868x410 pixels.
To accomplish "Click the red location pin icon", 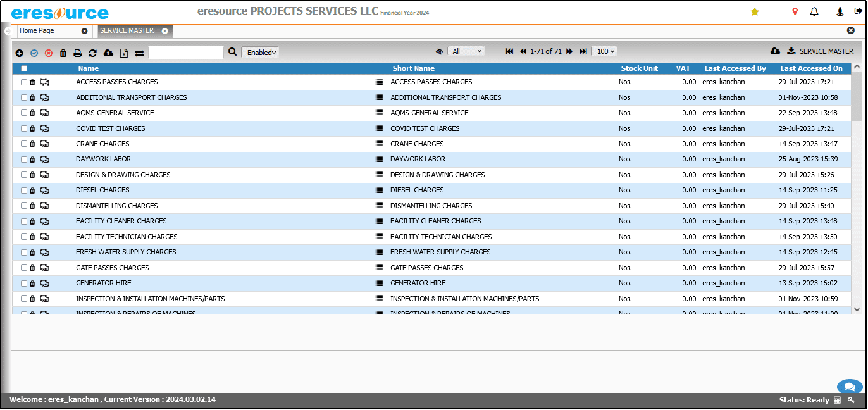I will tap(795, 11).
